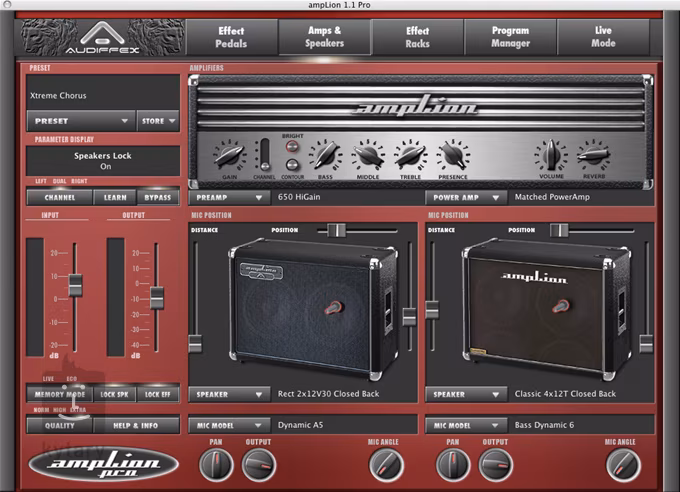Open the Preamp model dropdown
The height and width of the screenshot is (492, 680).
coord(229,198)
